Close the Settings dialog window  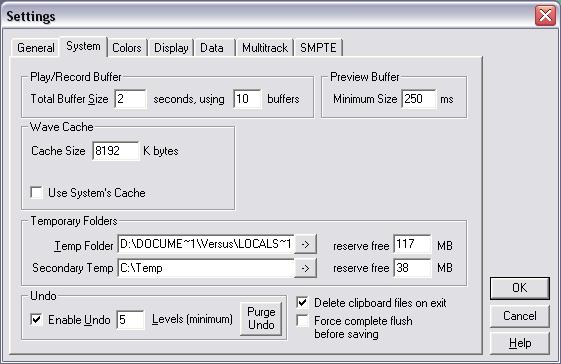(x=545, y=16)
